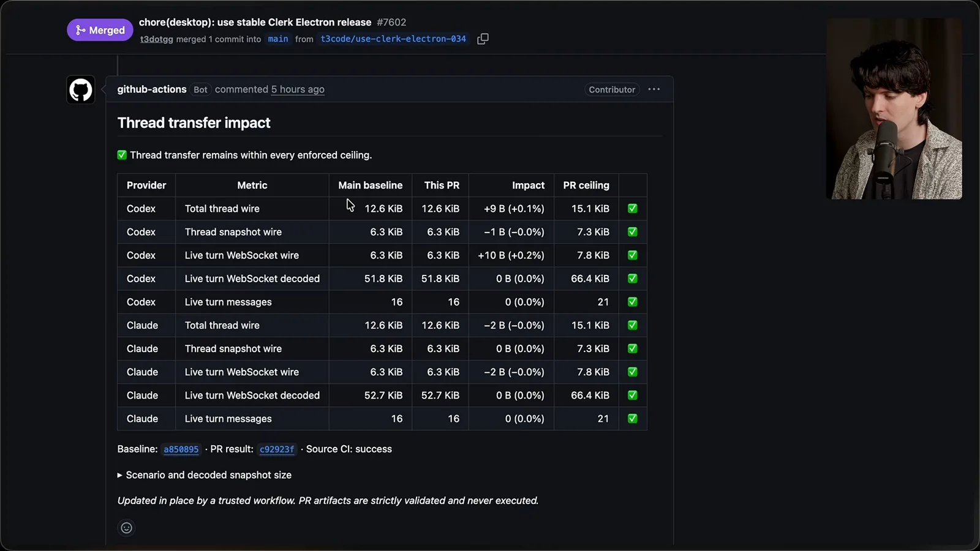This screenshot has width=980, height=551.
Task: Click the 51.8 KiB This PR cell
Action: coord(440,279)
